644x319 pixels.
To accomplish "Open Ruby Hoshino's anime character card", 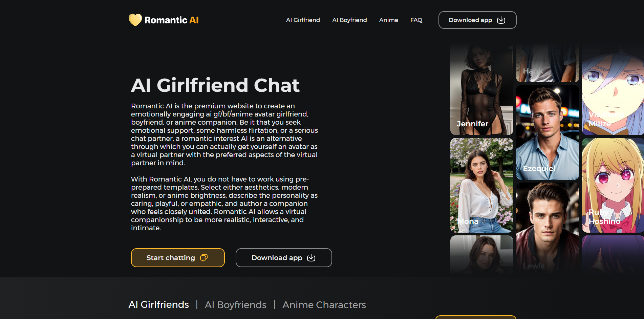I will click(613, 185).
